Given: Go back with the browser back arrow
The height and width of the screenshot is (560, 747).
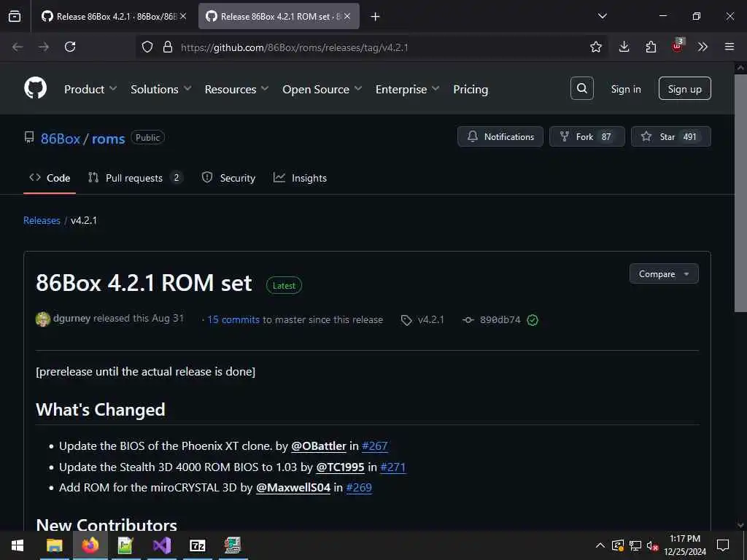Looking at the screenshot, I should [x=18, y=47].
